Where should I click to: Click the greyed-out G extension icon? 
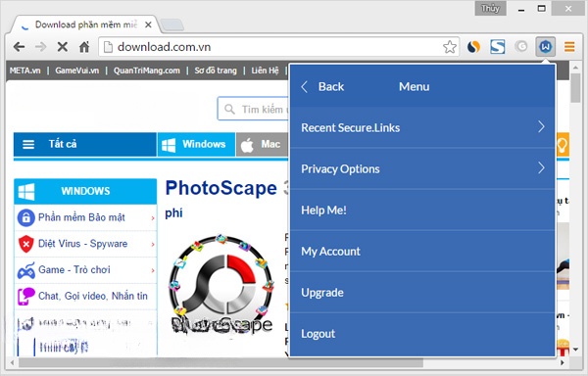pos(521,46)
